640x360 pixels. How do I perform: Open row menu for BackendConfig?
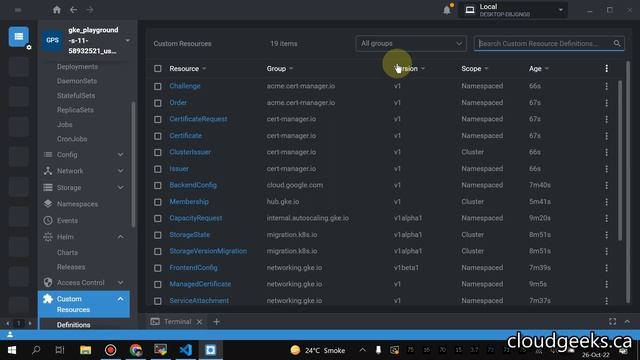point(606,185)
